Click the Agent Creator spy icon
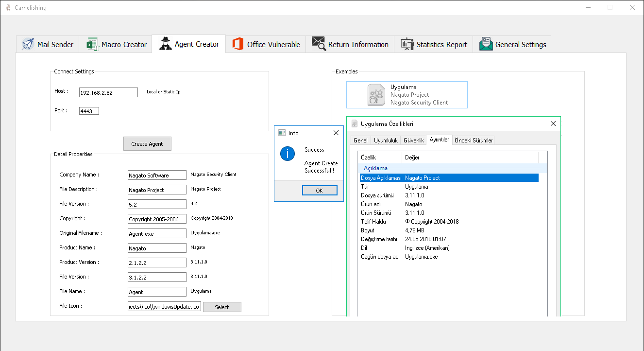This screenshot has width=644, height=351. point(165,44)
